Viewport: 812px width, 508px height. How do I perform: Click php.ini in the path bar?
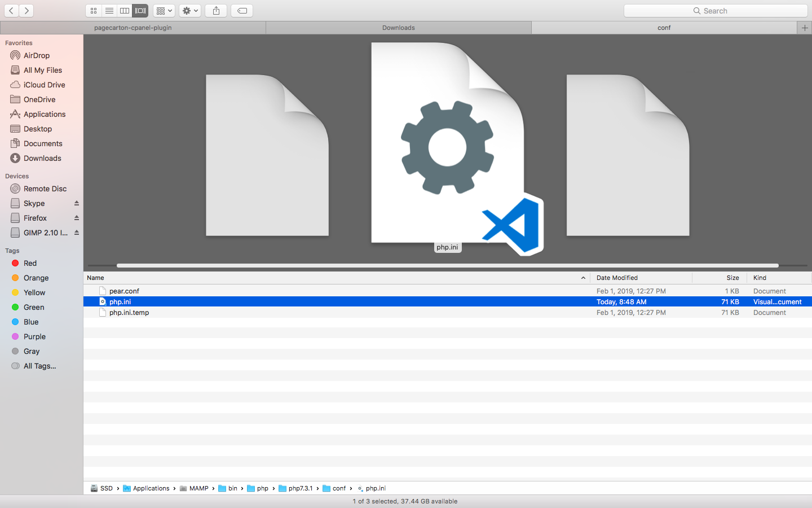(x=372, y=488)
